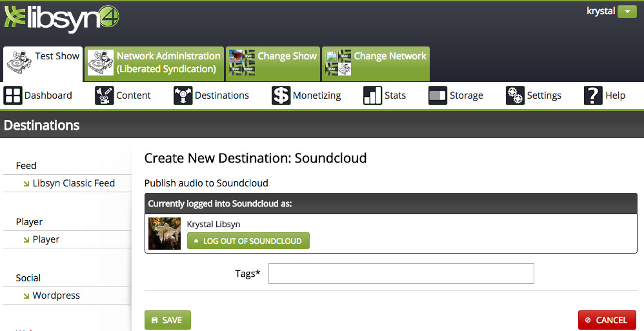Image resolution: width=644 pixels, height=331 pixels.
Task: Click the Krystal Libsyn account name
Action: (213, 225)
